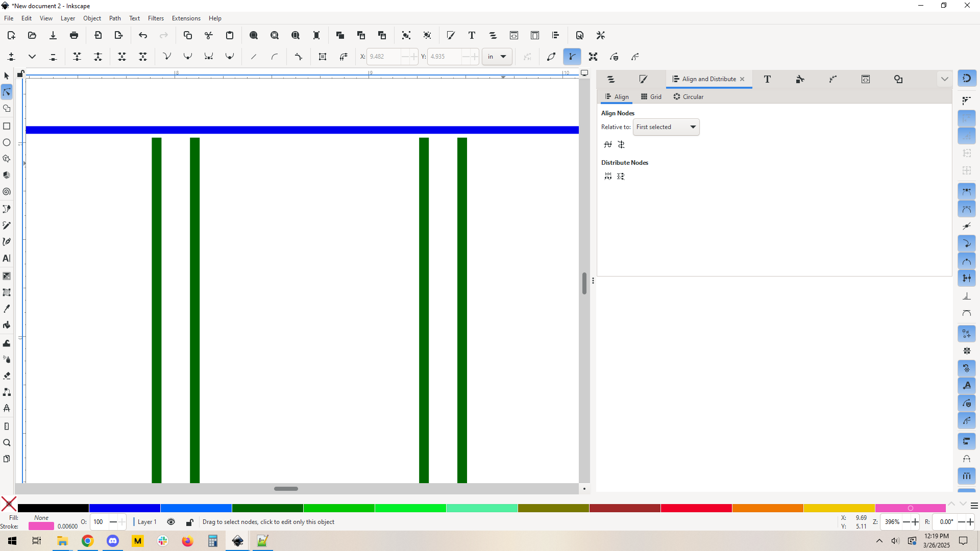The height and width of the screenshot is (551, 980).
Task: Toggle show Bezier handles of nodes
Action: coord(572,57)
